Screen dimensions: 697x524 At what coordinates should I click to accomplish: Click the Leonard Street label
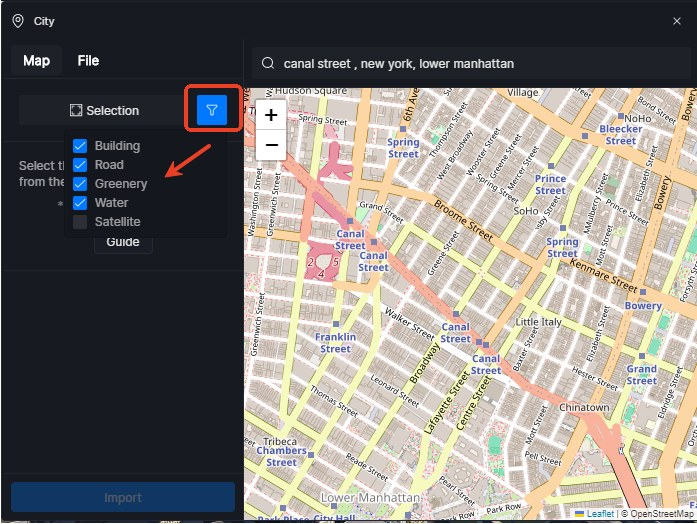pyautogui.click(x=395, y=391)
